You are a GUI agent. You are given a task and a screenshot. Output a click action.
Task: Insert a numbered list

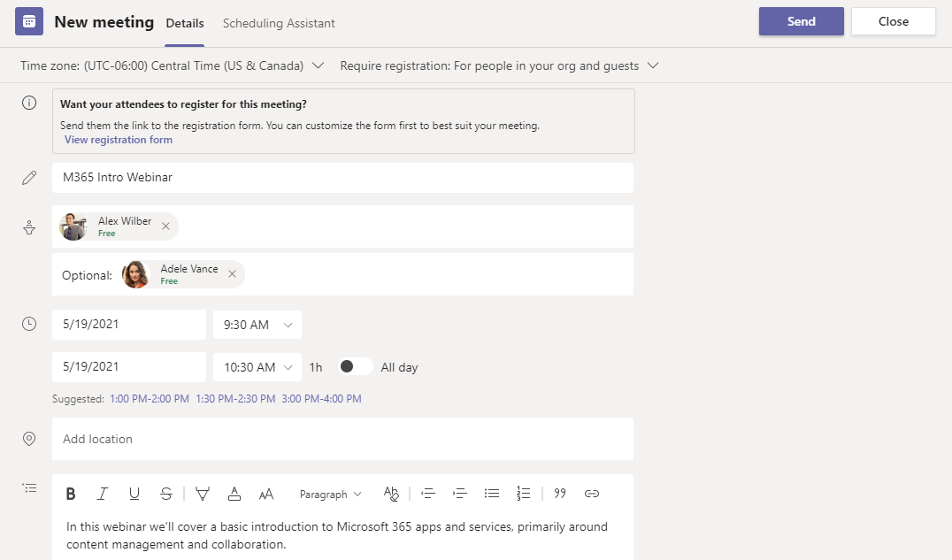tap(524, 494)
